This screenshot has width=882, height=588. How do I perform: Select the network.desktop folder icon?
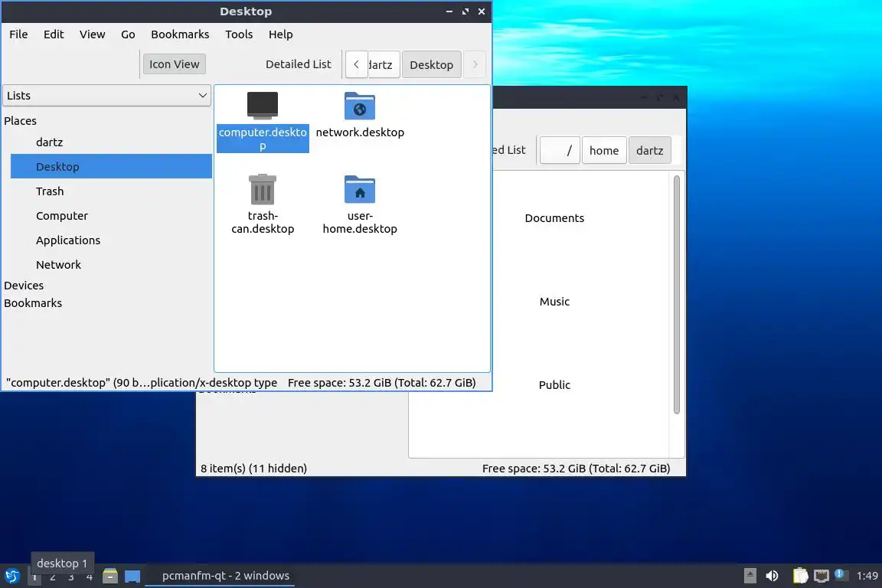[359, 106]
